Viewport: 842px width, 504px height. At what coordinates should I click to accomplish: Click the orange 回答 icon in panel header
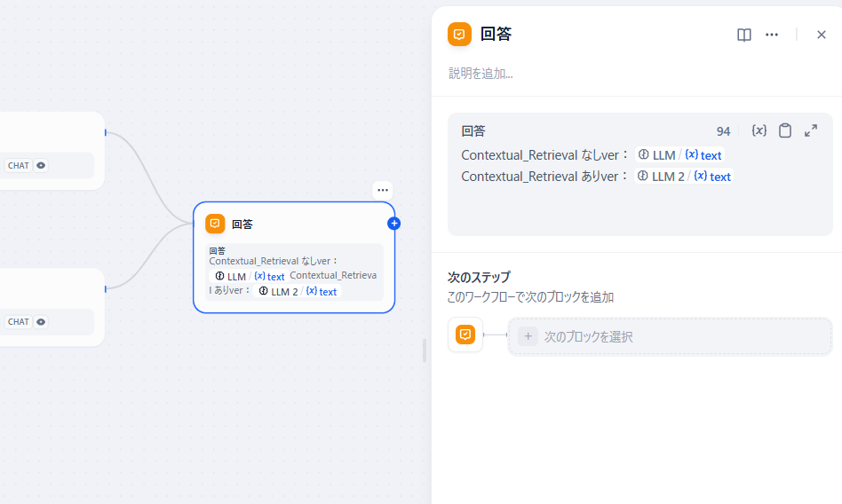pyautogui.click(x=459, y=35)
